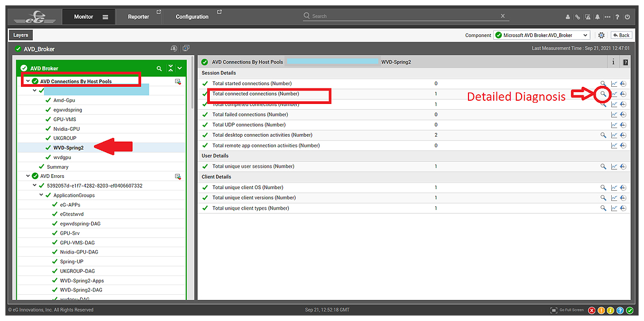Collapse the 5392057d subscription node
This screenshot has width=644, height=321.
(x=34, y=186)
